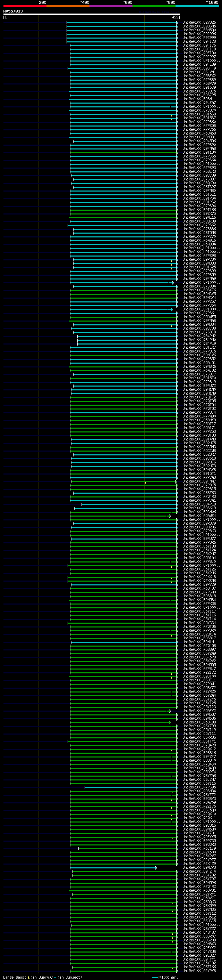
Task: Open the UniRef100_Q9FL89 hit
Action: (x=199, y=64)
